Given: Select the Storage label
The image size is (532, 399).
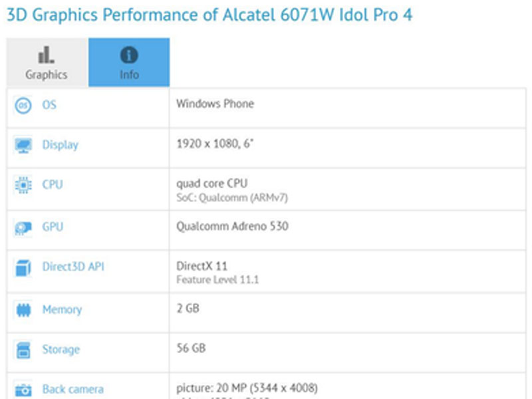Looking at the screenshot, I should coord(61,350).
